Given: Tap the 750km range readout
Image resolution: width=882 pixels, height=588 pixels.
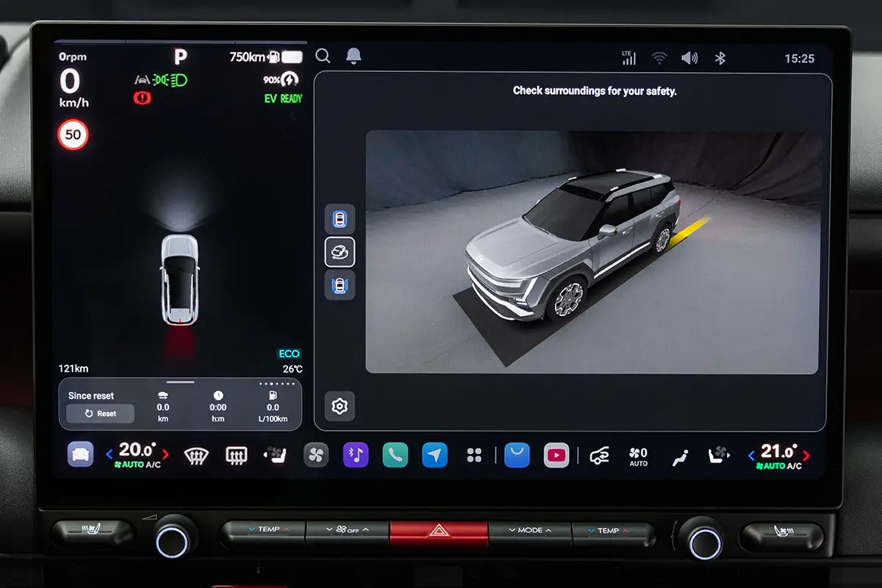Looking at the screenshot, I should [248, 57].
